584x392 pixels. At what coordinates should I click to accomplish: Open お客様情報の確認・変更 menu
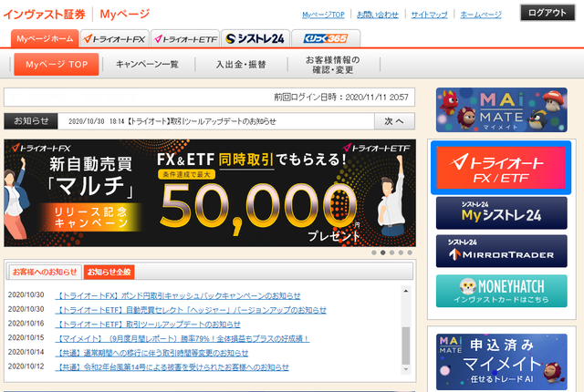point(333,65)
